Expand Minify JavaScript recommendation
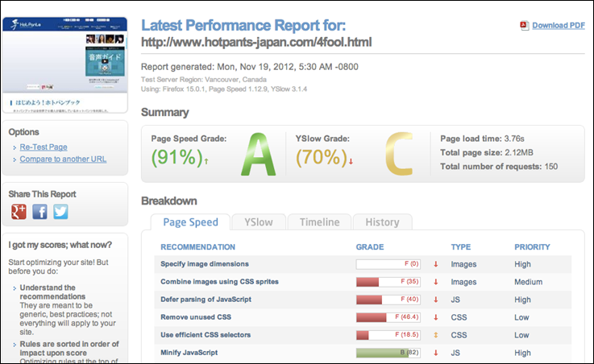 point(189,353)
